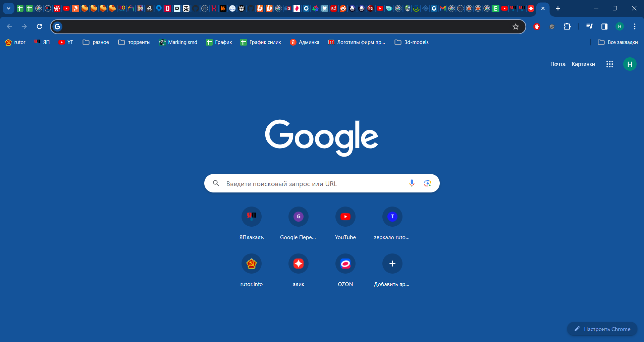Bookmark this page with the star icon

tap(516, 26)
